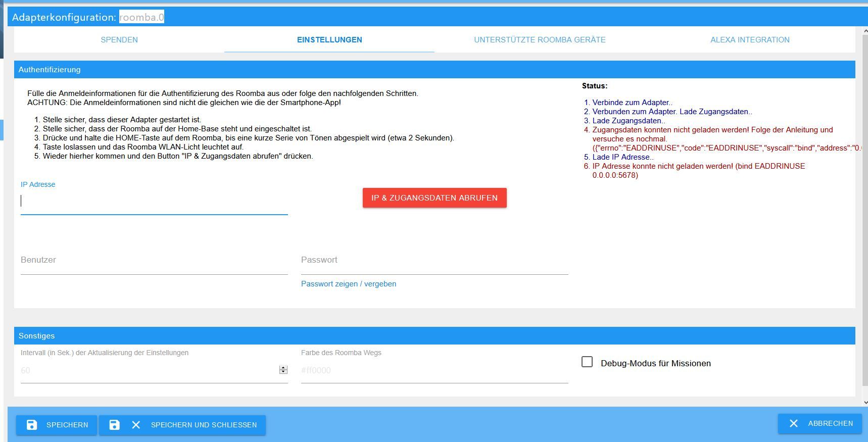Click the X icon on Abbrechen
Viewport: 868px width, 442px height.
pos(794,423)
